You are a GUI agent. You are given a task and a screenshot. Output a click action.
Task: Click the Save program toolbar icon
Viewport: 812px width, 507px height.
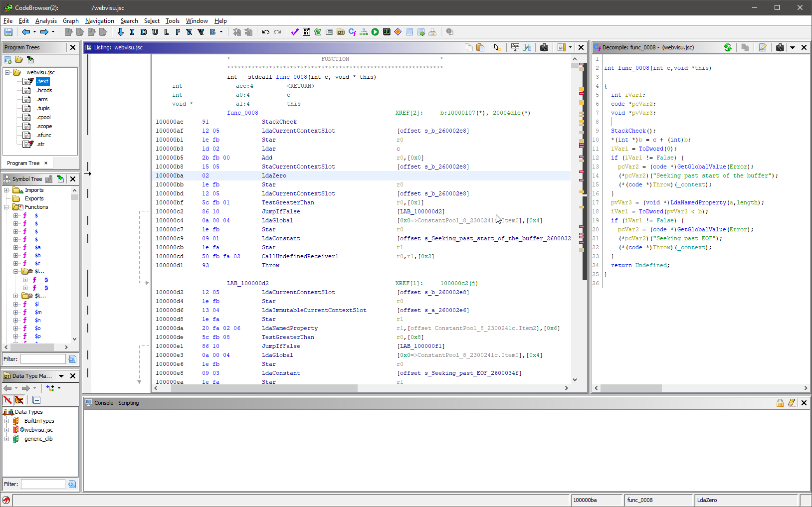point(8,32)
